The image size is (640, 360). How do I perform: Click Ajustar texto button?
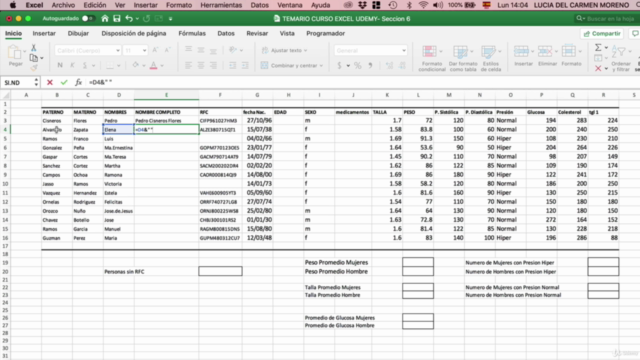tap(284, 50)
